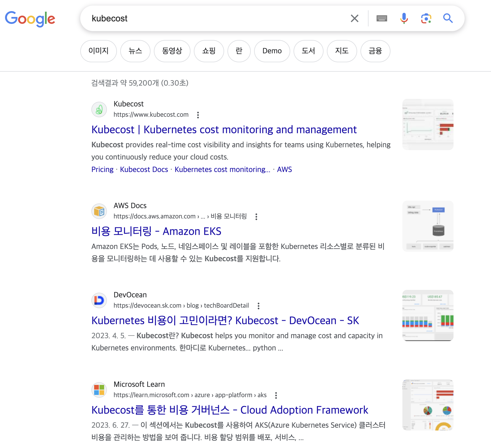Select the 동영상 filter tab
The height and width of the screenshot is (448, 491).
coord(172,51)
